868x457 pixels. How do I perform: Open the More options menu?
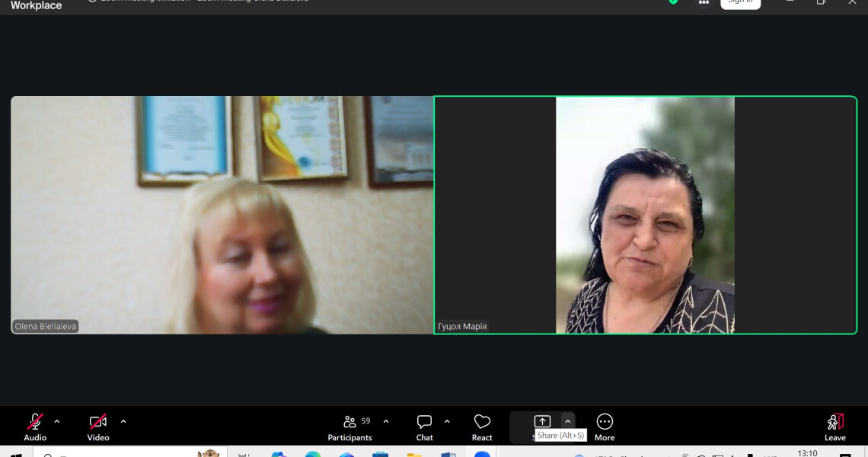pos(605,427)
